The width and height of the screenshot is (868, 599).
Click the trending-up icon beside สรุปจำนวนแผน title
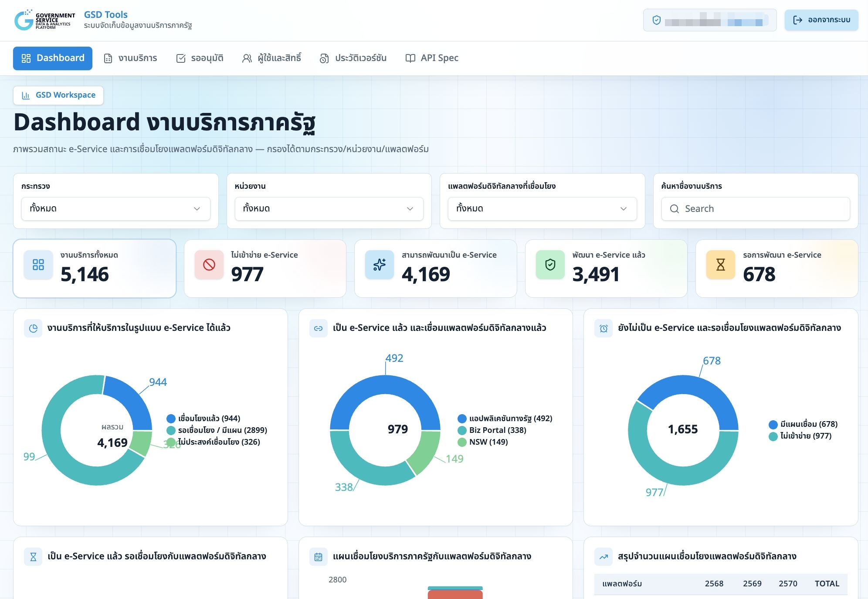[x=604, y=557]
